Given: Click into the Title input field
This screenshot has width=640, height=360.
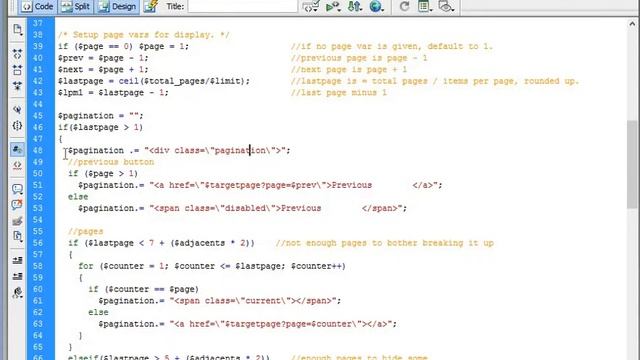Looking at the screenshot, I should [x=242, y=7].
